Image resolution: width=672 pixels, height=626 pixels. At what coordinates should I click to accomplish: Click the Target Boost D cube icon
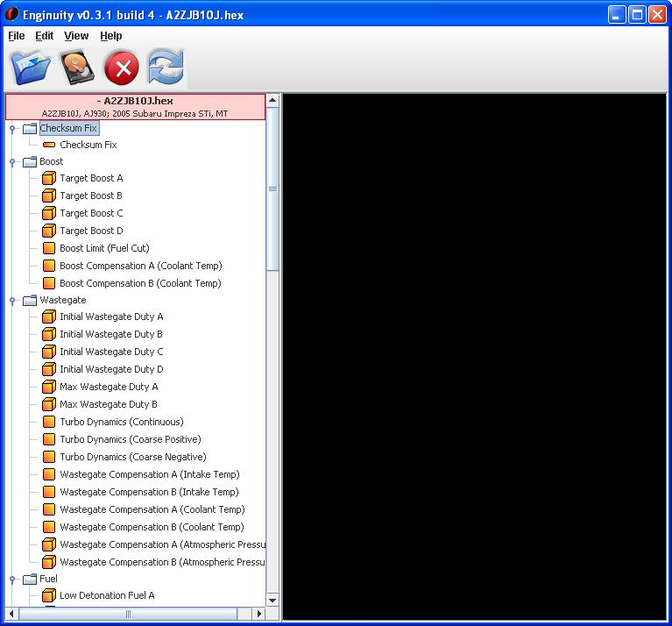coord(49,231)
